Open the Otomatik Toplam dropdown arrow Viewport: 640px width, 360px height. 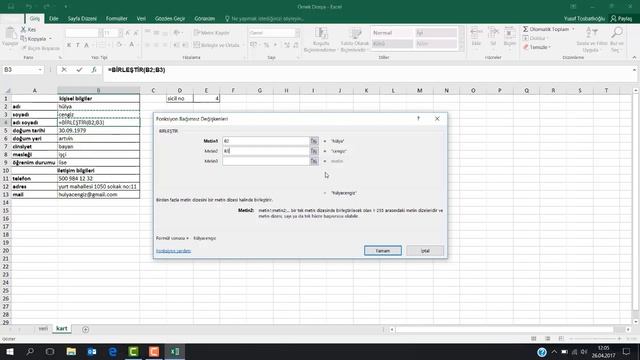pos(573,29)
